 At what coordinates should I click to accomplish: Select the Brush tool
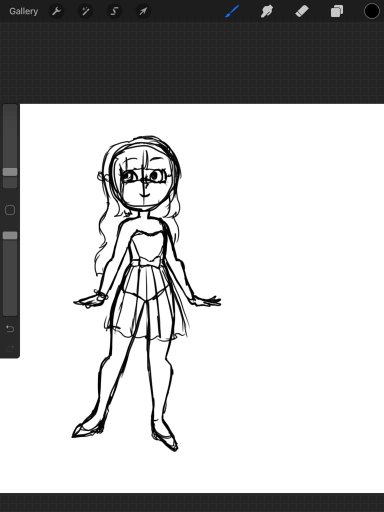(x=232, y=11)
